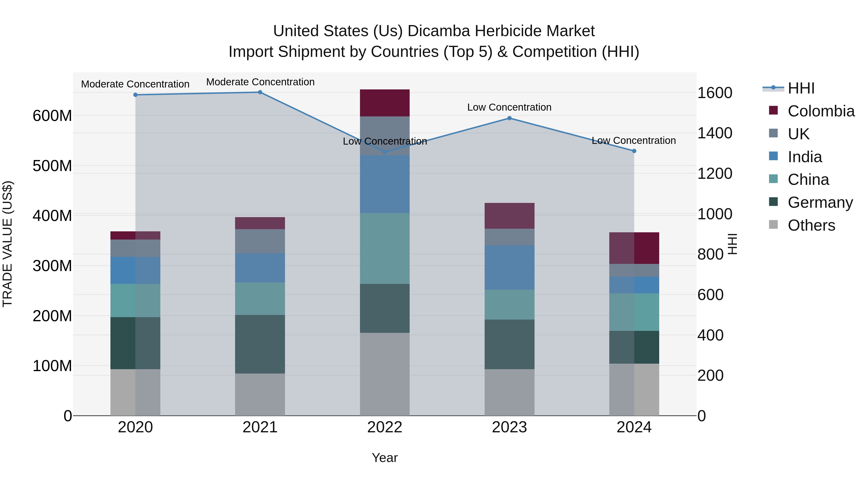Click the 2023 Germany bar segment
The image size is (868, 488).
[509, 345]
